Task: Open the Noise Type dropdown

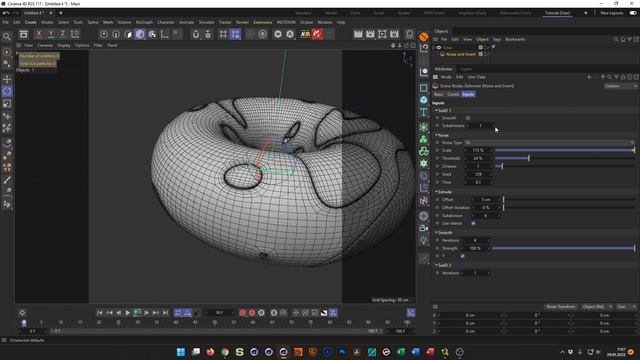Action: coord(550,142)
